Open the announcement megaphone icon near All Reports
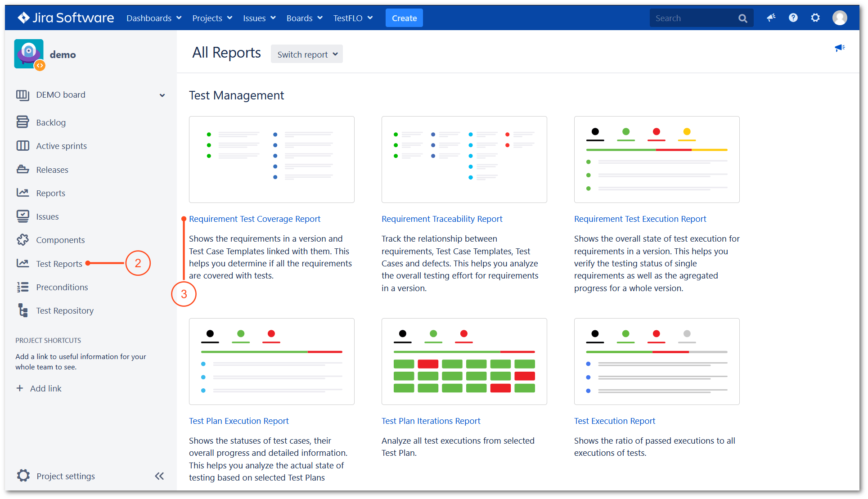868x499 pixels. [840, 48]
